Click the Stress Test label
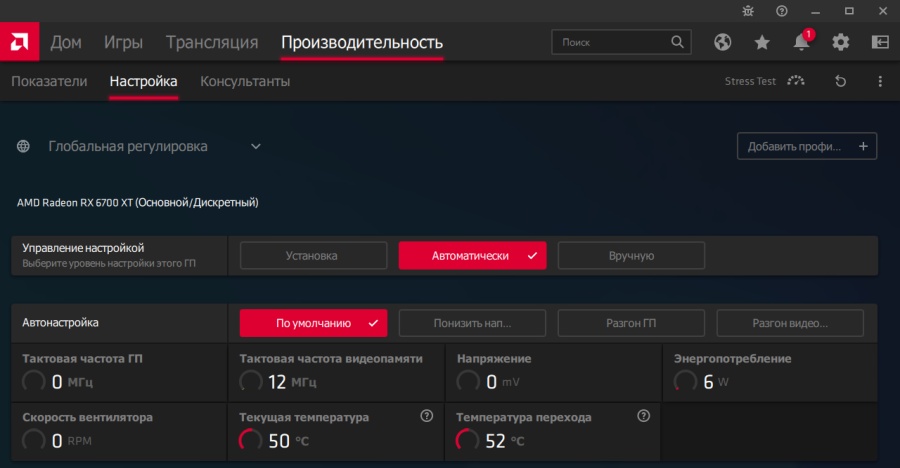This screenshot has width=900, height=468. click(x=750, y=81)
